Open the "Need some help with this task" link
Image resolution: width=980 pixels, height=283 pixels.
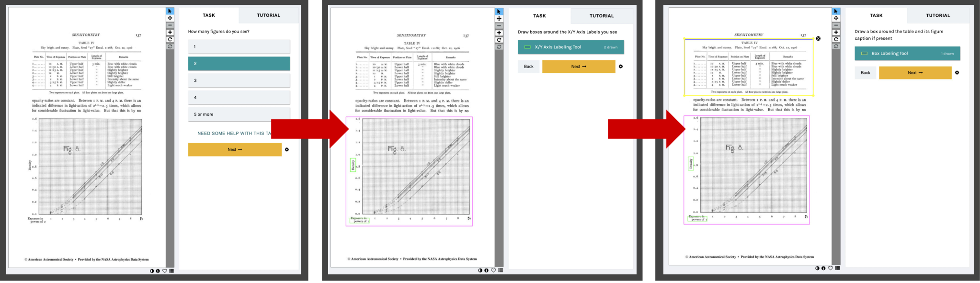point(234,134)
